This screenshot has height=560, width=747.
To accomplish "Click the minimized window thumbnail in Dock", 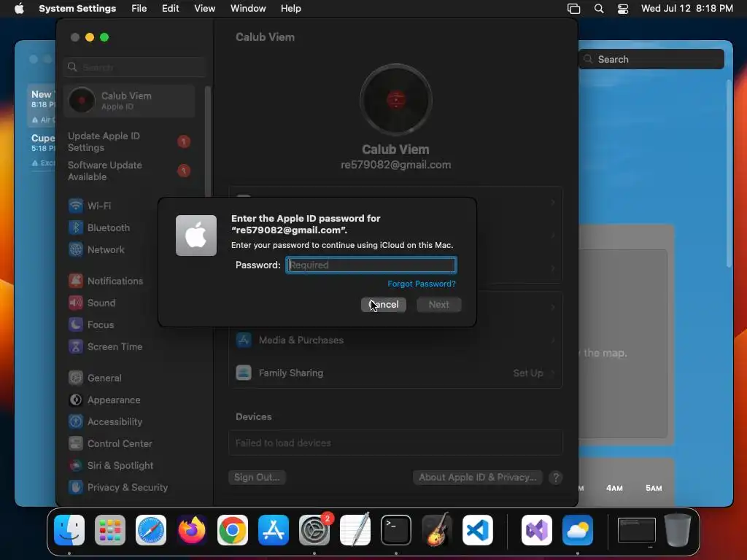I will pyautogui.click(x=636, y=530).
